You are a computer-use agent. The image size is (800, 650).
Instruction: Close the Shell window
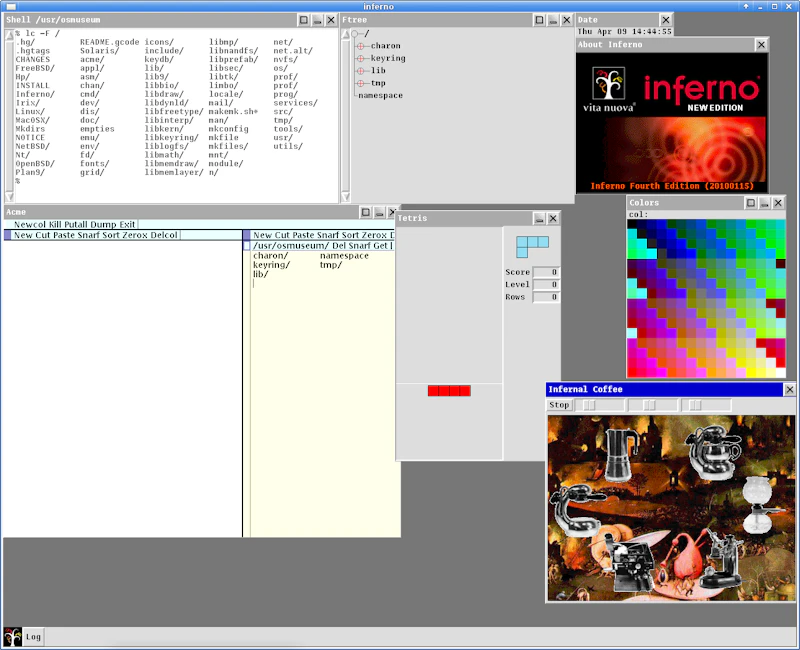click(x=331, y=20)
